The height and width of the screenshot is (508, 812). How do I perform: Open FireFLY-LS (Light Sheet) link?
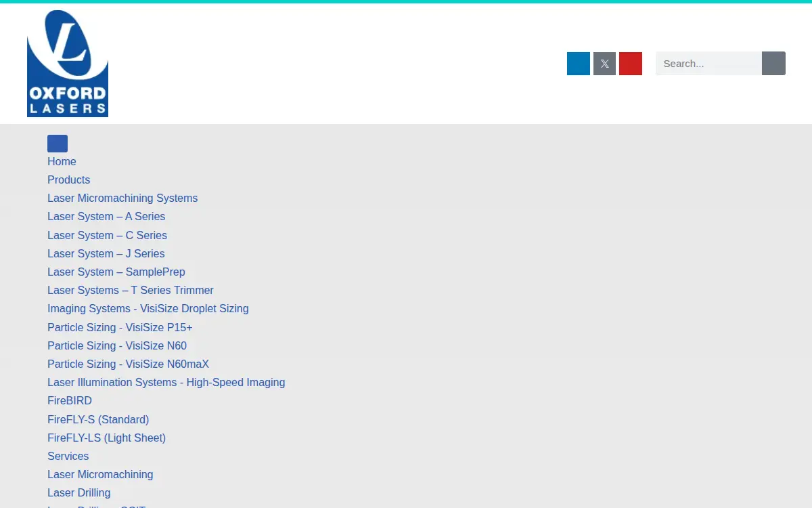tap(106, 438)
